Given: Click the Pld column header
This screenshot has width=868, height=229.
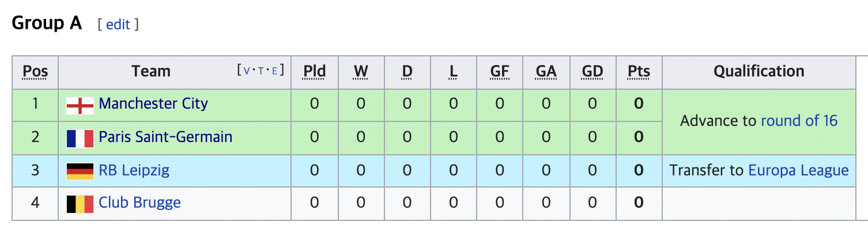Looking at the screenshot, I should click(x=315, y=72).
